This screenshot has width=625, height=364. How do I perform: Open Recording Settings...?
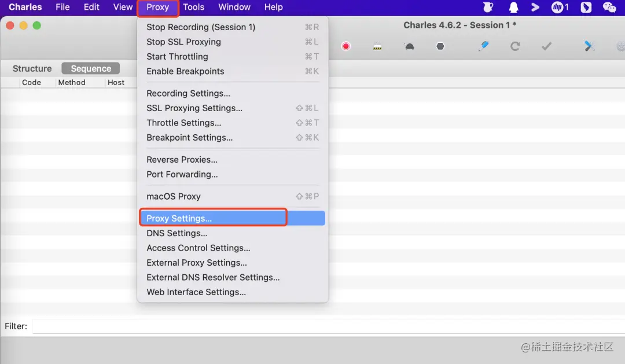233,93
